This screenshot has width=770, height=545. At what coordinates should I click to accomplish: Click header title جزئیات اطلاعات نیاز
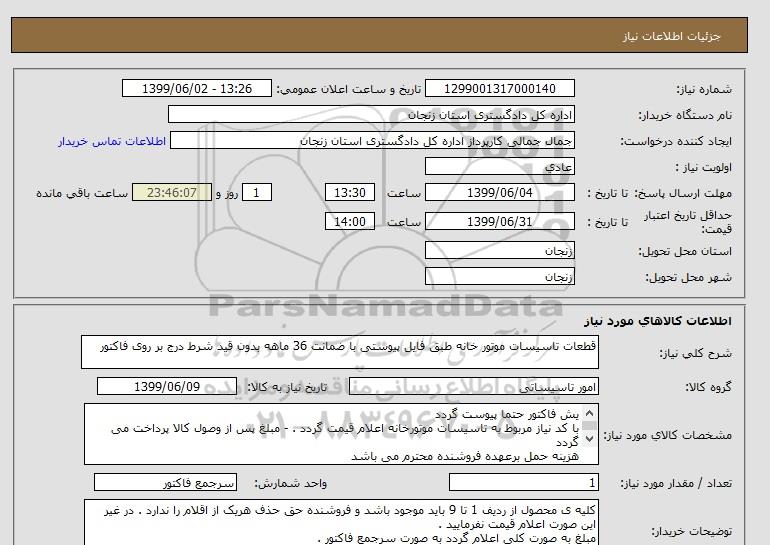pos(672,36)
